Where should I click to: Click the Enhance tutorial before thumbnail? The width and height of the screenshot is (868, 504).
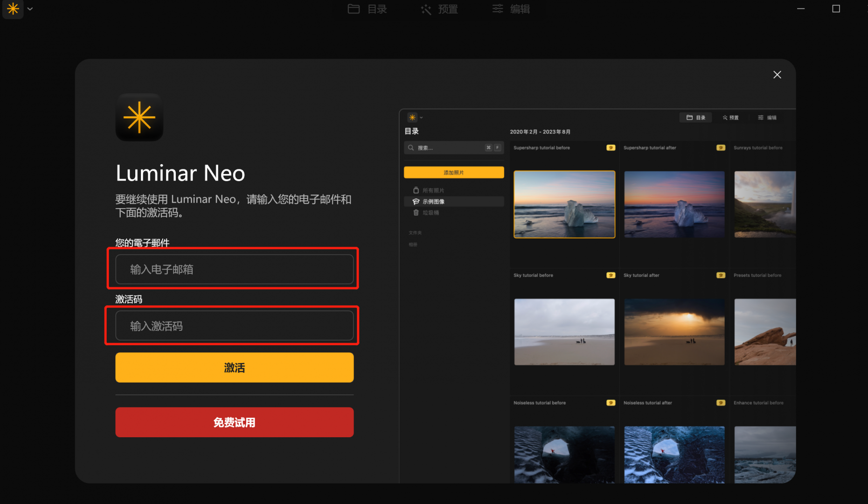(x=765, y=455)
